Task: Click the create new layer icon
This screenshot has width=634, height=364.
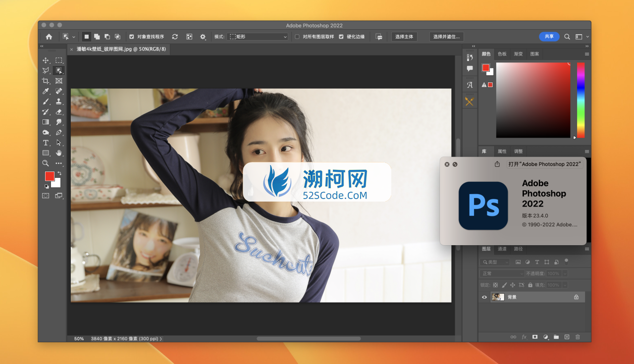Action: (567, 337)
